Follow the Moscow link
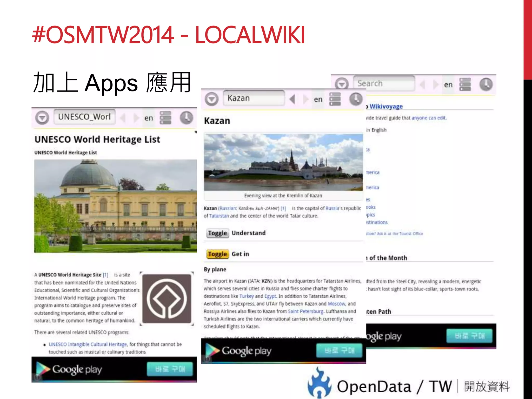532x399 pixels. pyautogui.click(x=336, y=304)
